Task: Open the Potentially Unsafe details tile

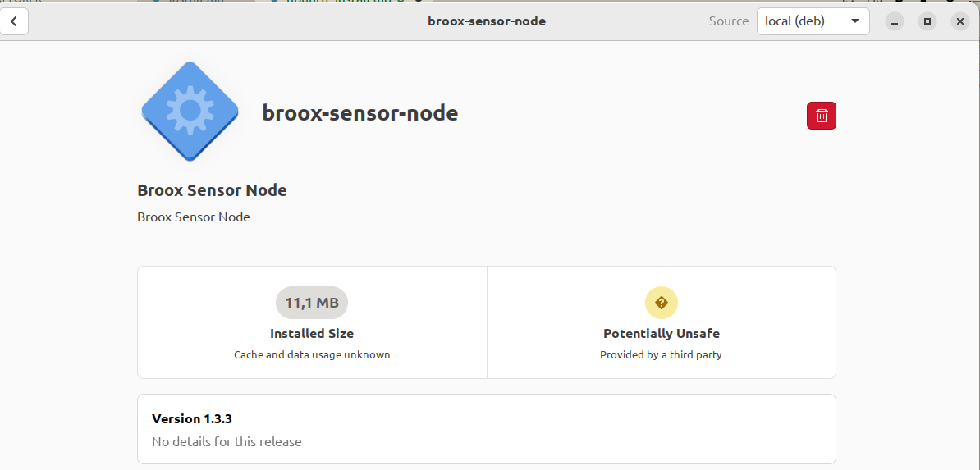Action: (662, 322)
